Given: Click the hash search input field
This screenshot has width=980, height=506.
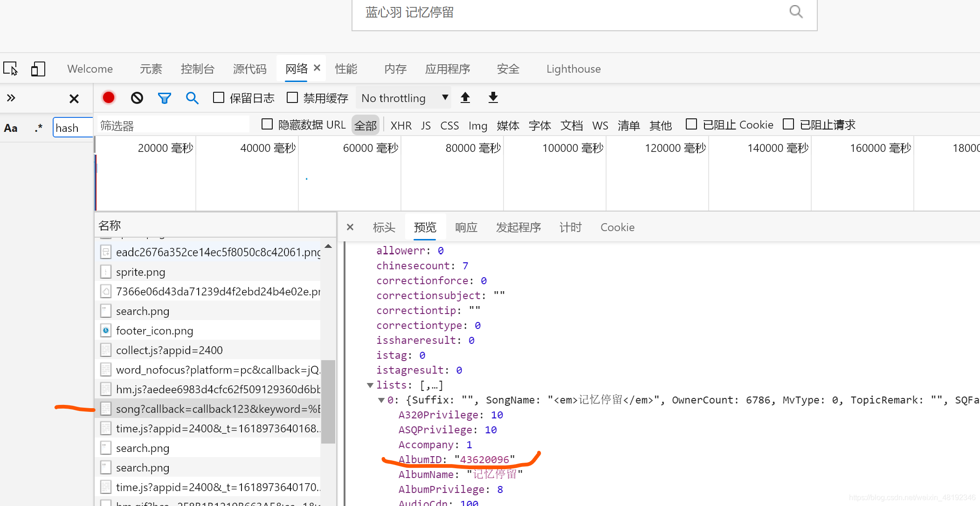Looking at the screenshot, I should 73,128.
